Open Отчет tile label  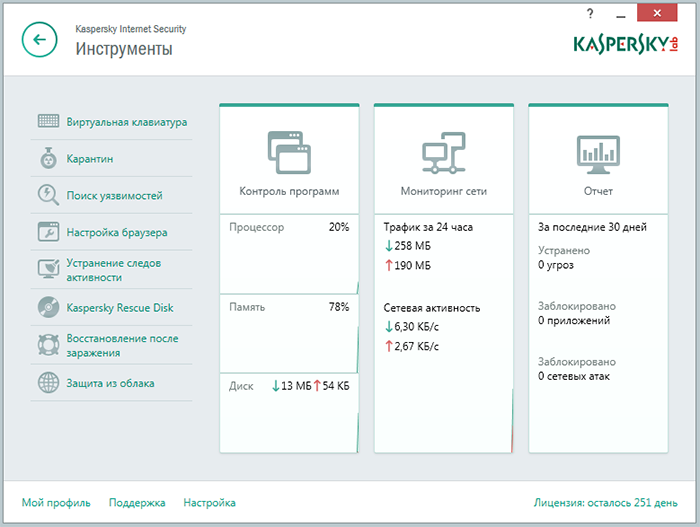[598, 191]
